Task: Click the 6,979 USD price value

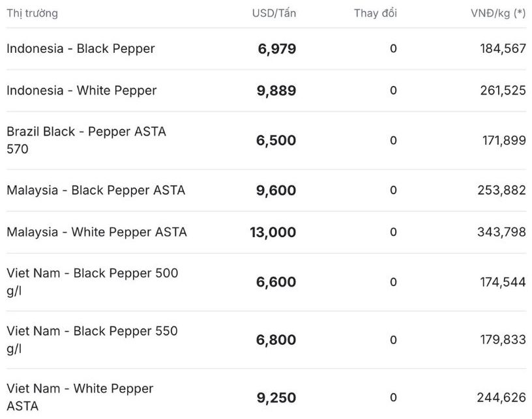Action: 277,49
